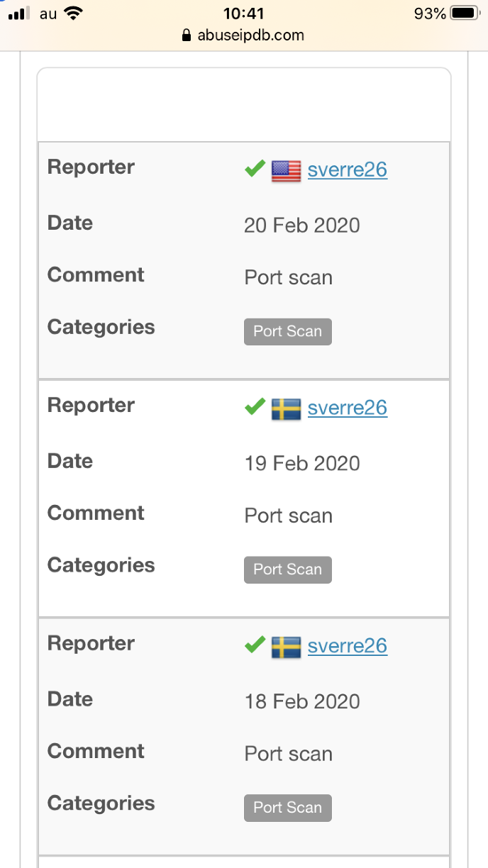Screen dimensions: 488x868
Task: Click the US flag icon beside sverre26
Action: click(x=287, y=170)
